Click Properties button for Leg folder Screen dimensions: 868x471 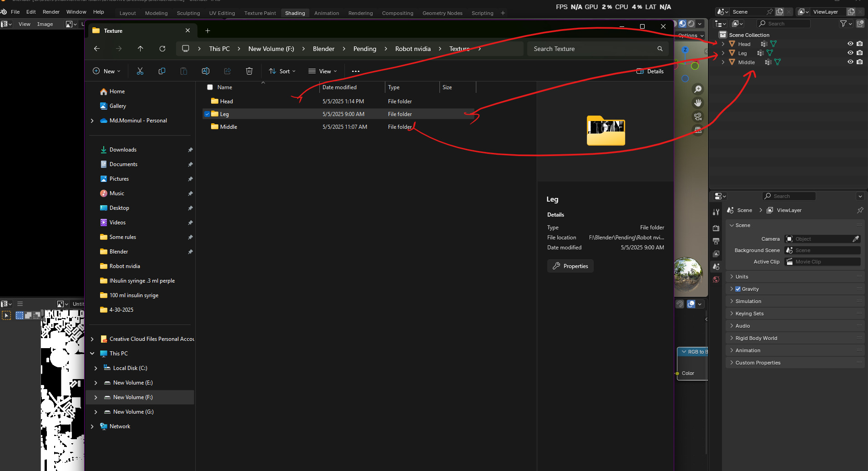tap(570, 266)
